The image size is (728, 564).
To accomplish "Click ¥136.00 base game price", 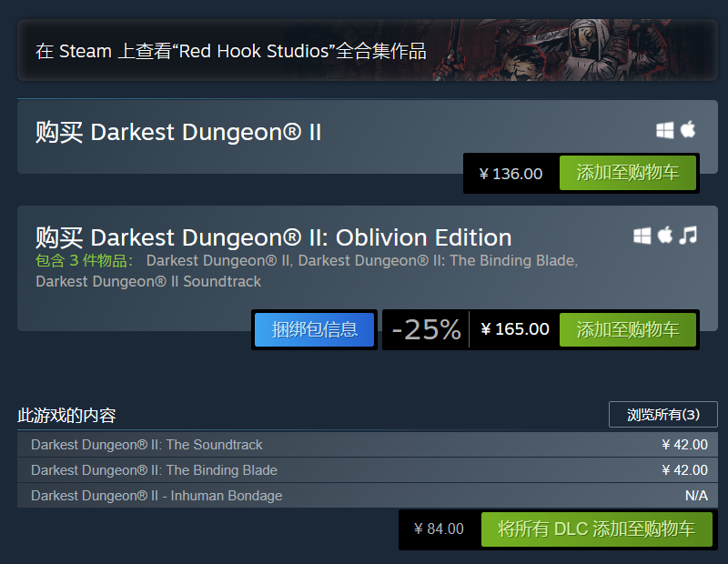I will [511, 174].
